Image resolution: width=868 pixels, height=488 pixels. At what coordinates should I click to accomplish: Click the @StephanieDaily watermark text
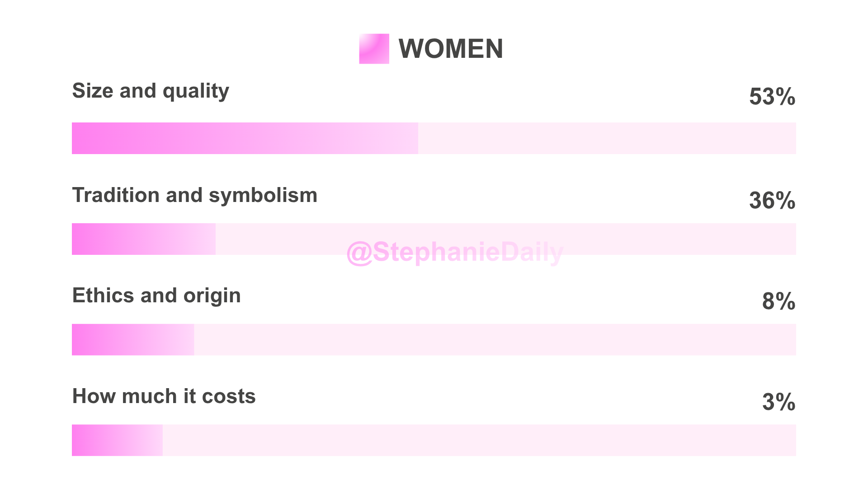455,253
